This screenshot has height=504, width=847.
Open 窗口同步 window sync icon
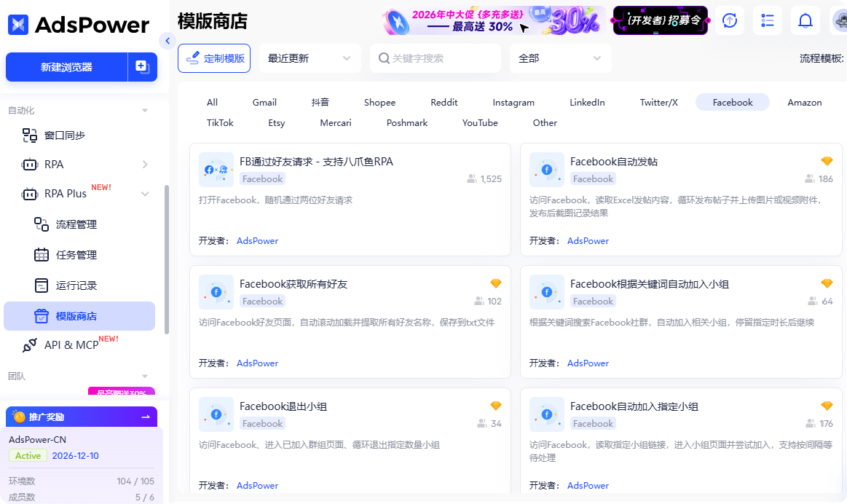[x=29, y=135]
